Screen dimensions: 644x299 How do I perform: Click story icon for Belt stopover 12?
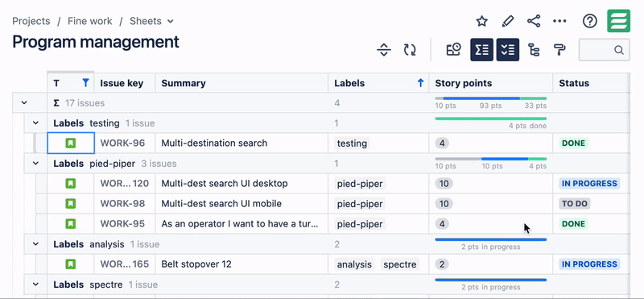[x=71, y=264]
